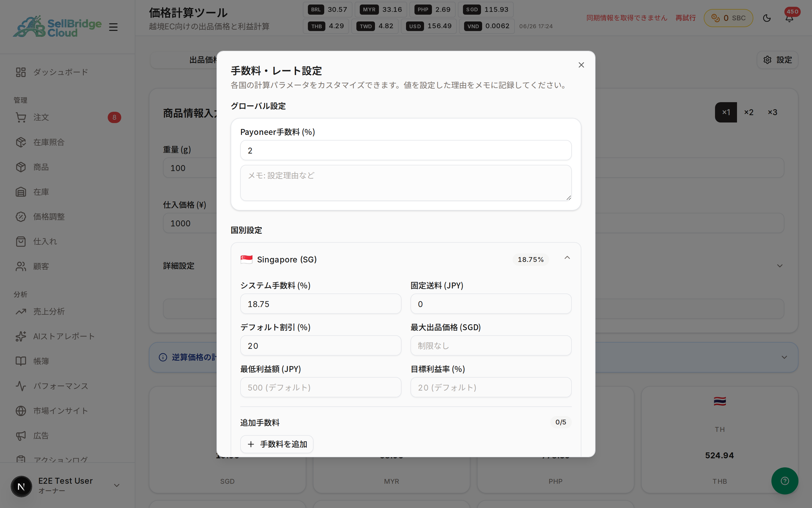
Task: Click the Thailand flag on the TH card
Action: pos(720,401)
